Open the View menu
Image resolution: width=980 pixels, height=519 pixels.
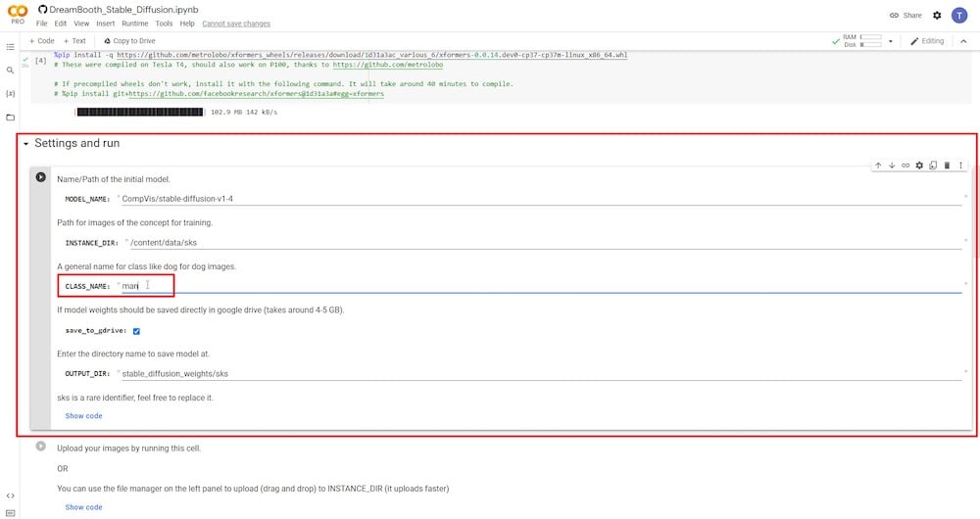point(81,24)
